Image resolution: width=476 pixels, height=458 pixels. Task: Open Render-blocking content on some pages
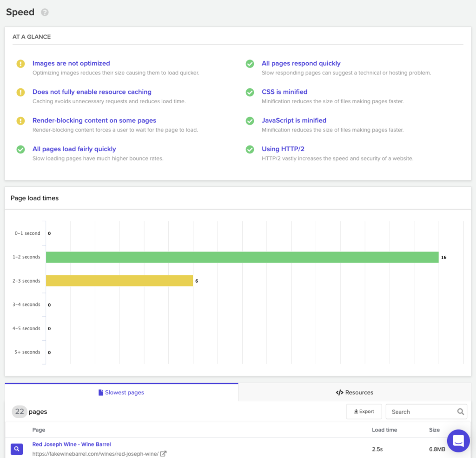point(94,120)
